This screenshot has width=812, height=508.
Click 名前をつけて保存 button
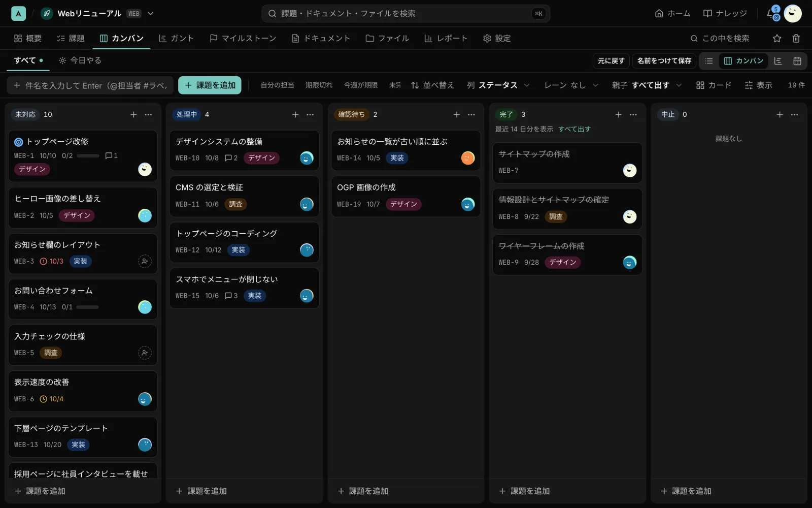[x=664, y=61]
